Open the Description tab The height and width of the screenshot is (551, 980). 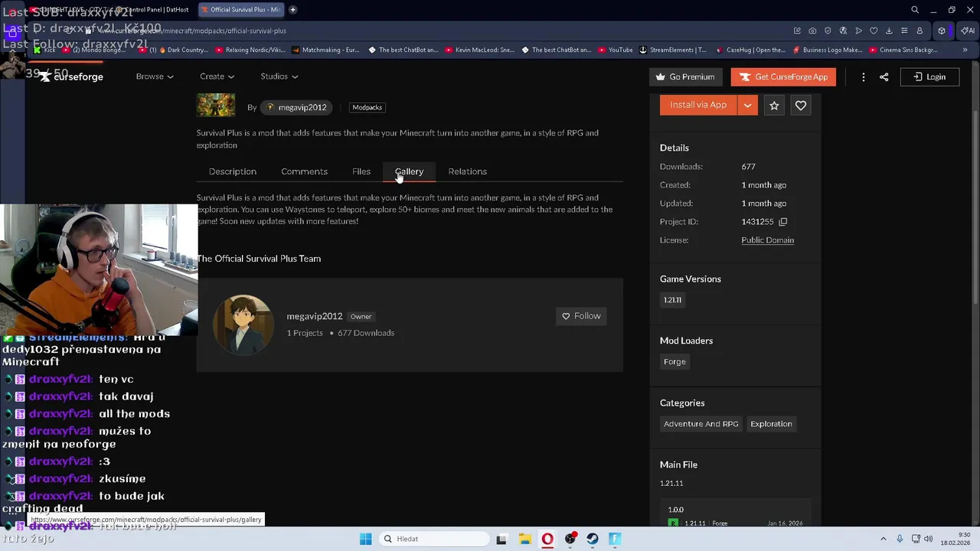[233, 171]
